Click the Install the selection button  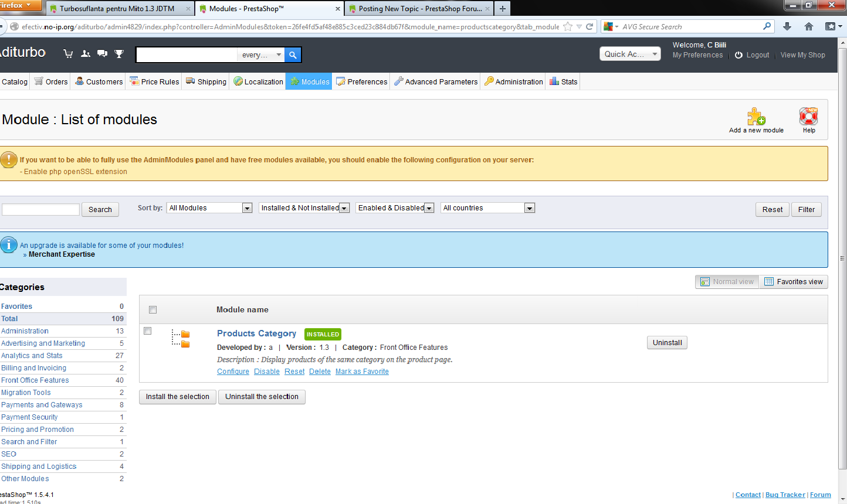click(x=178, y=397)
